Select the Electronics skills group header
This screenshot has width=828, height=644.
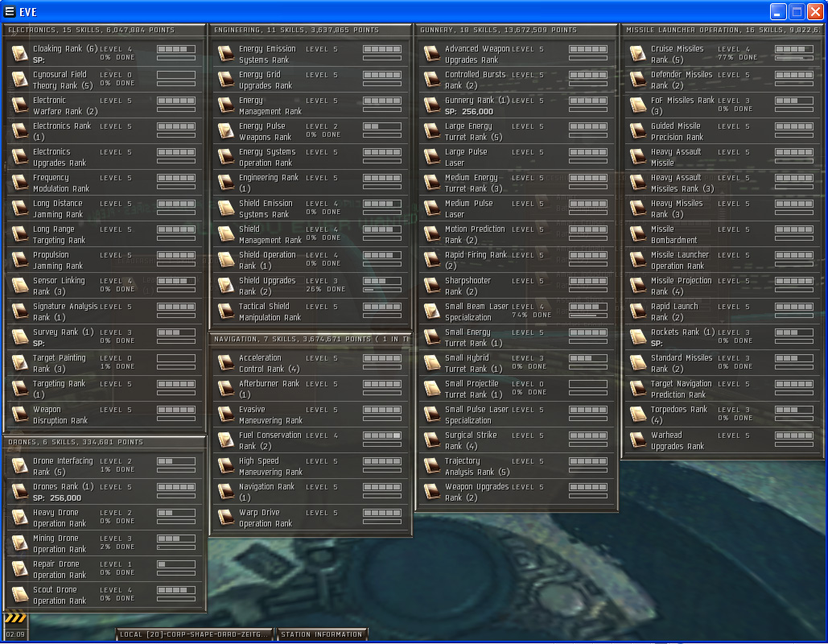(x=105, y=30)
